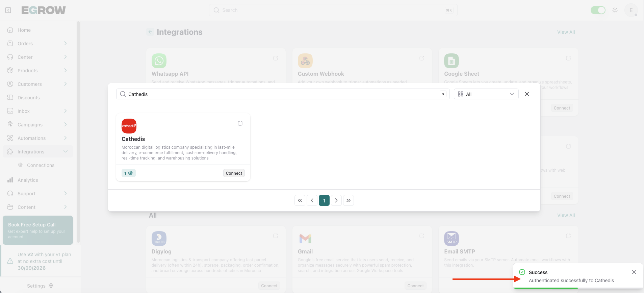Select page 1 in pagination

click(324, 200)
